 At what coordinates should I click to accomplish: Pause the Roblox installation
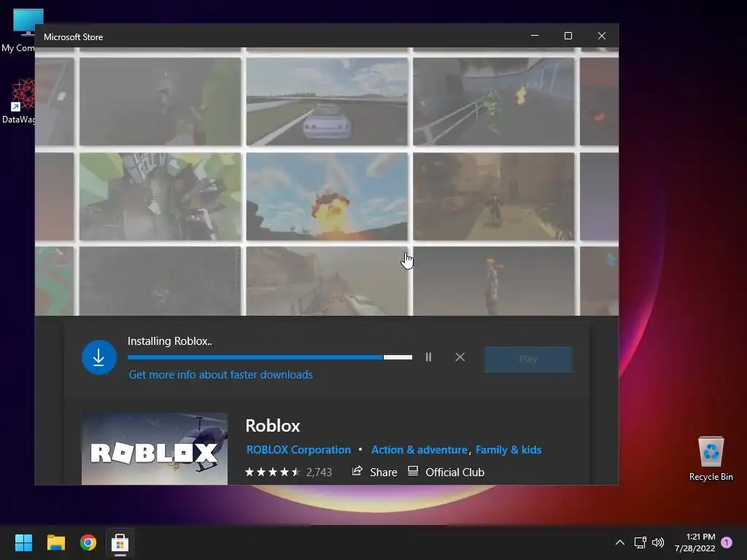pos(428,357)
